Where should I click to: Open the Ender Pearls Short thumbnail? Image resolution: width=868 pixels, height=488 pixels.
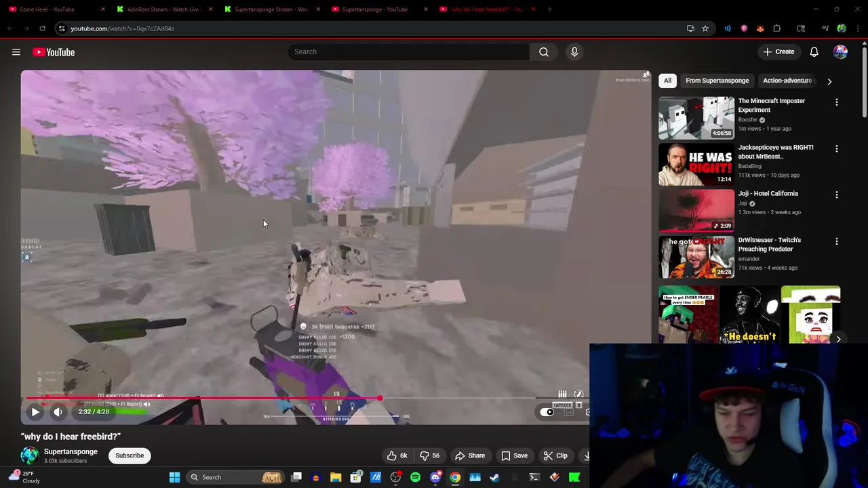coord(688,315)
